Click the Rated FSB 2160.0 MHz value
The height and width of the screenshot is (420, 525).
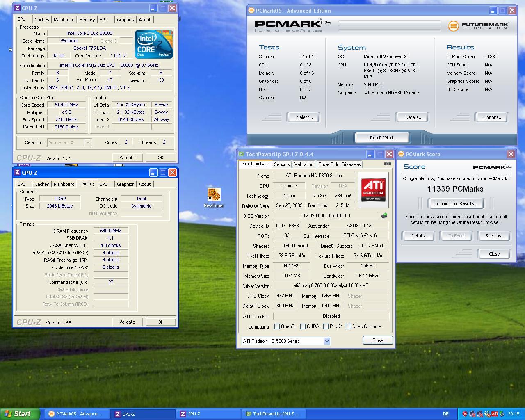66,127
